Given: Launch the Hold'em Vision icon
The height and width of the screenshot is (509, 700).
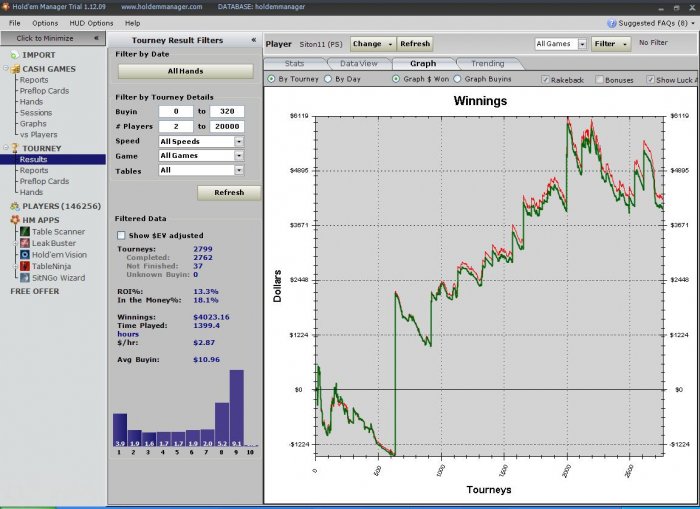Looking at the screenshot, I should [x=25, y=254].
